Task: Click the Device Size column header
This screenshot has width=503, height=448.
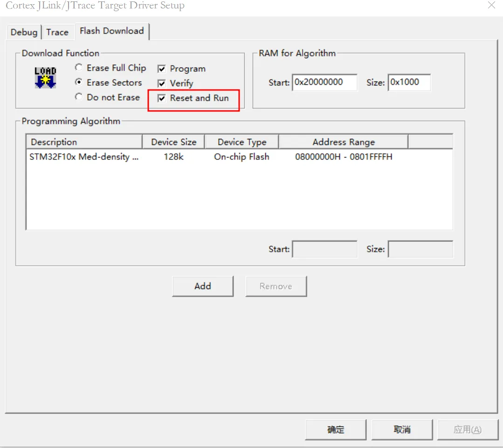Action: [x=173, y=142]
